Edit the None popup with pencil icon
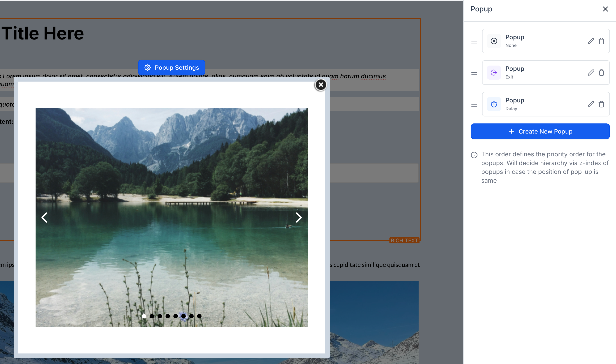Image resolution: width=616 pixels, height=364 pixels. pyautogui.click(x=591, y=41)
